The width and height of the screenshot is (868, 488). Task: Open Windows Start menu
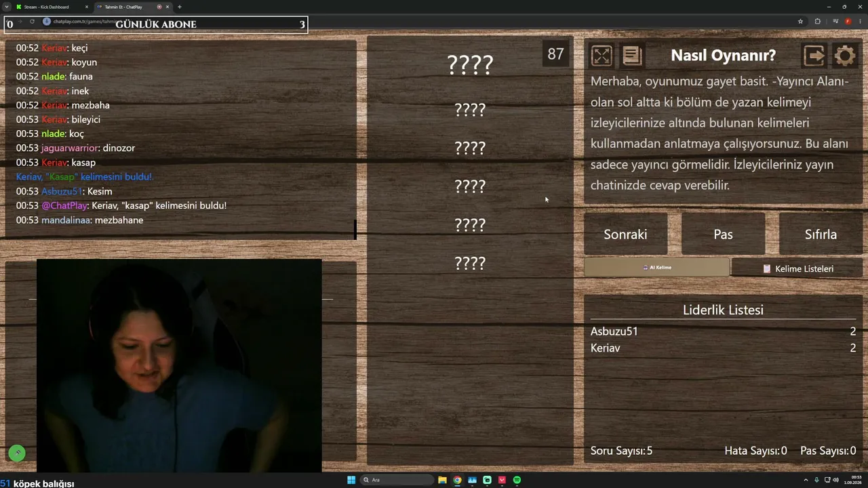click(x=351, y=480)
